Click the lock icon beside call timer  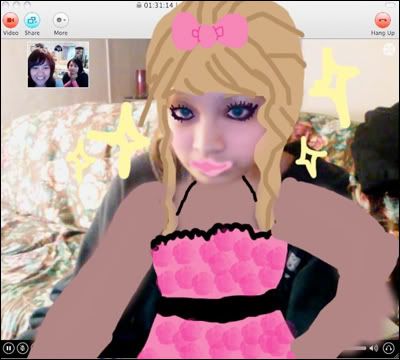(x=139, y=5)
